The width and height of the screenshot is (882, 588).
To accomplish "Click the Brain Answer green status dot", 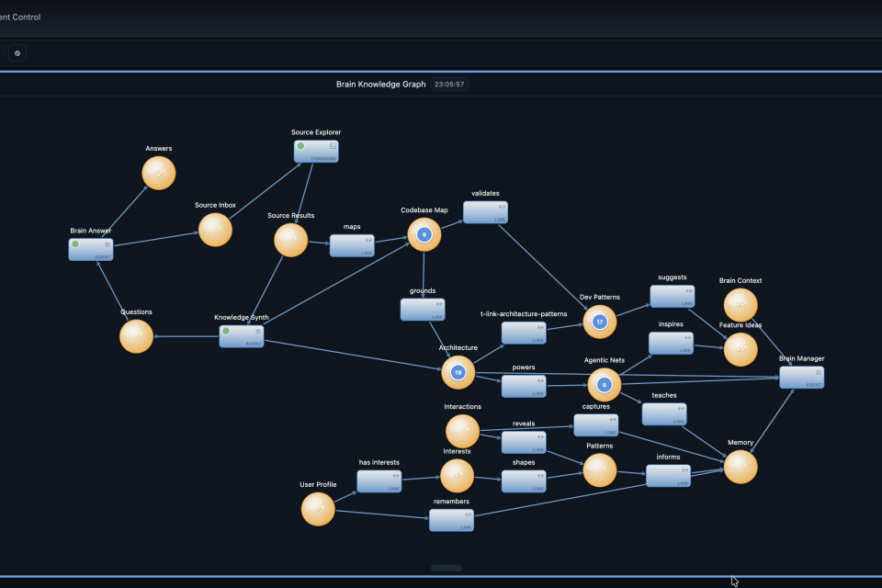I will point(76,244).
